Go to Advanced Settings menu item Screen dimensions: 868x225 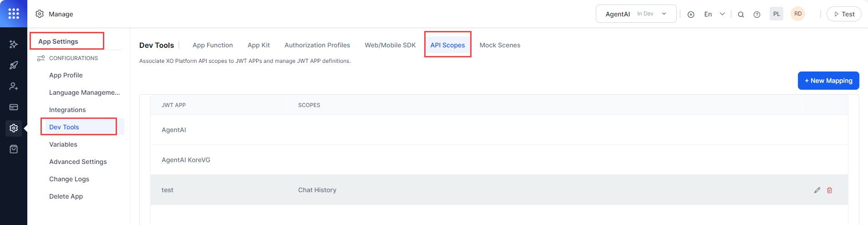pyautogui.click(x=78, y=162)
